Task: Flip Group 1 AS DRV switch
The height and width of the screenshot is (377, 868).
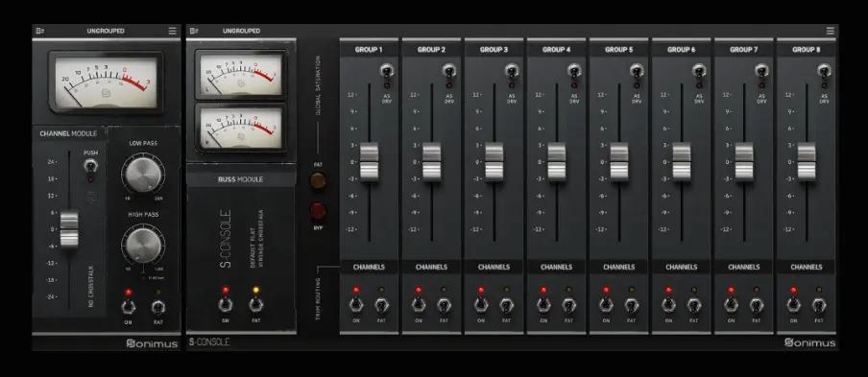Action: pyautogui.click(x=386, y=71)
